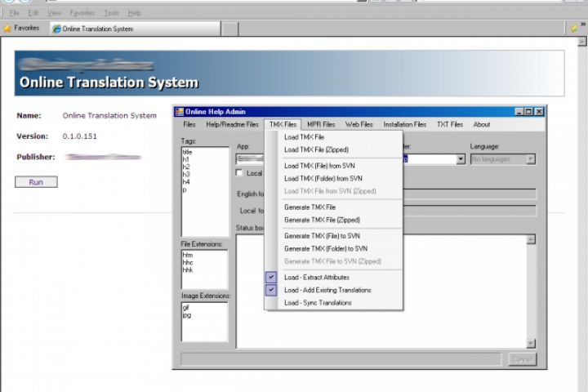
Task: Select the Online Translation System browser tab
Action: [x=135, y=29]
